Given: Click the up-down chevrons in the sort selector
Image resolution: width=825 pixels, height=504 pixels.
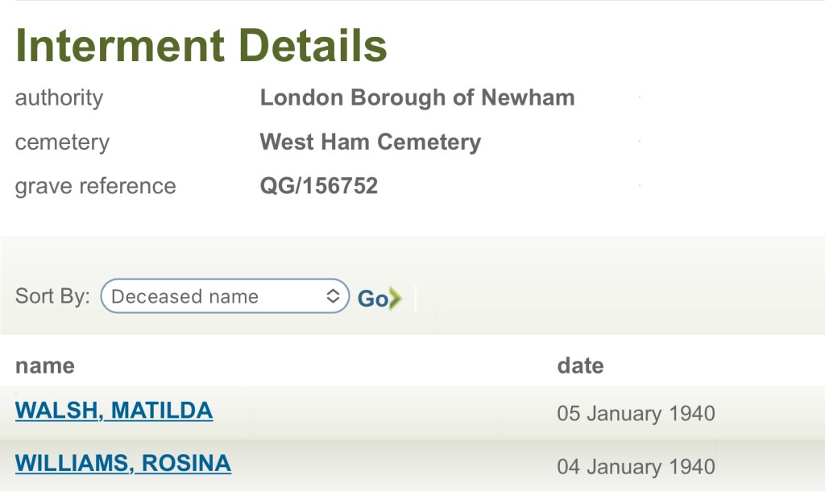Looking at the screenshot, I should [333, 296].
